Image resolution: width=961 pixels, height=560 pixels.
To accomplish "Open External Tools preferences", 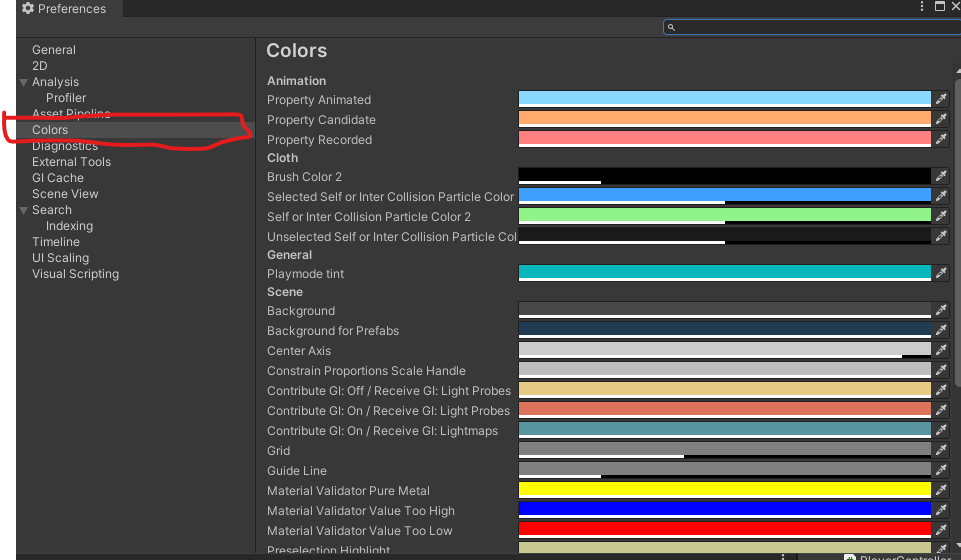I will [x=71, y=162].
